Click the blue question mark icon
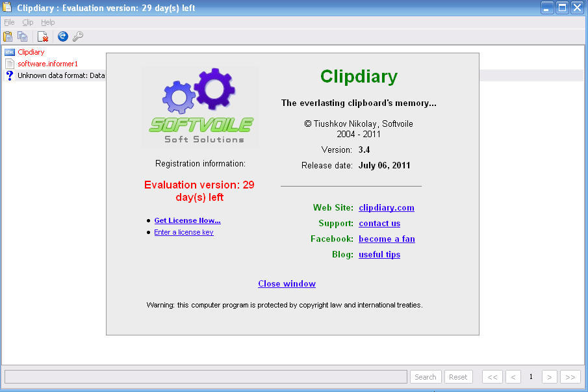The height and width of the screenshot is (392, 588). tap(9, 75)
